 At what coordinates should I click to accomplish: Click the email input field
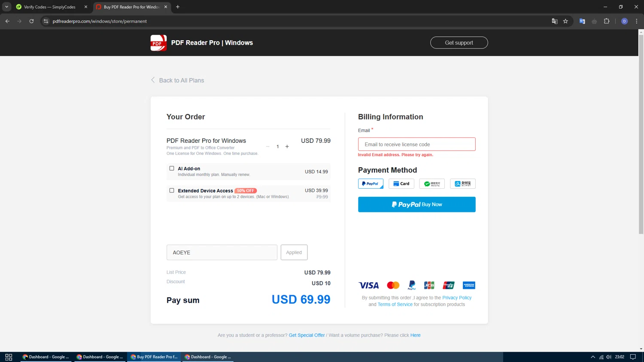(x=417, y=144)
